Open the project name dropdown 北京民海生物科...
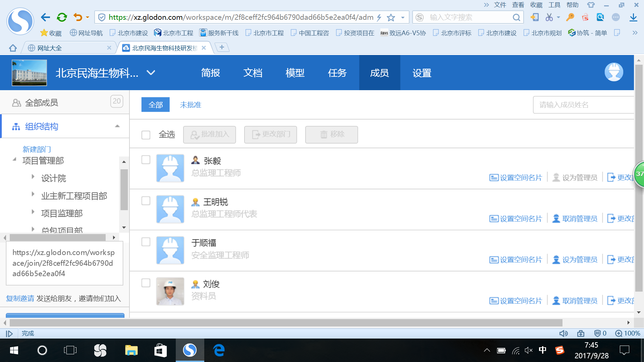Image resolution: width=644 pixels, height=362 pixels. [151, 72]
